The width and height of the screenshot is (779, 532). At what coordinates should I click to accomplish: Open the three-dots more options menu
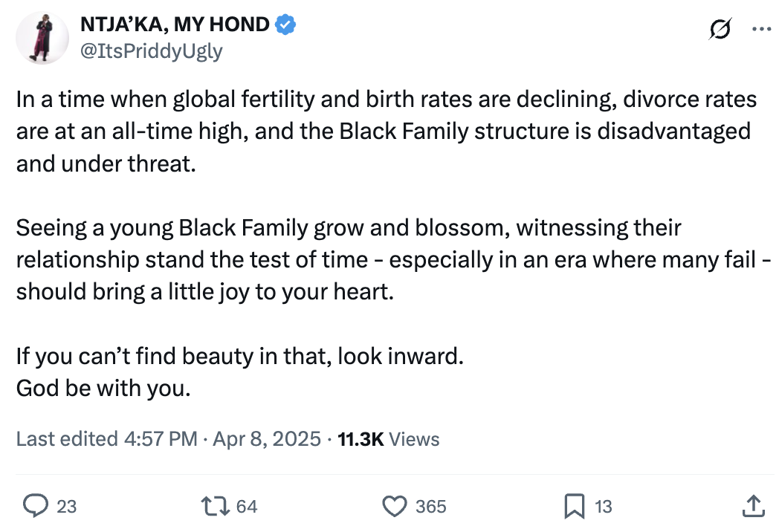click(761, 29)
